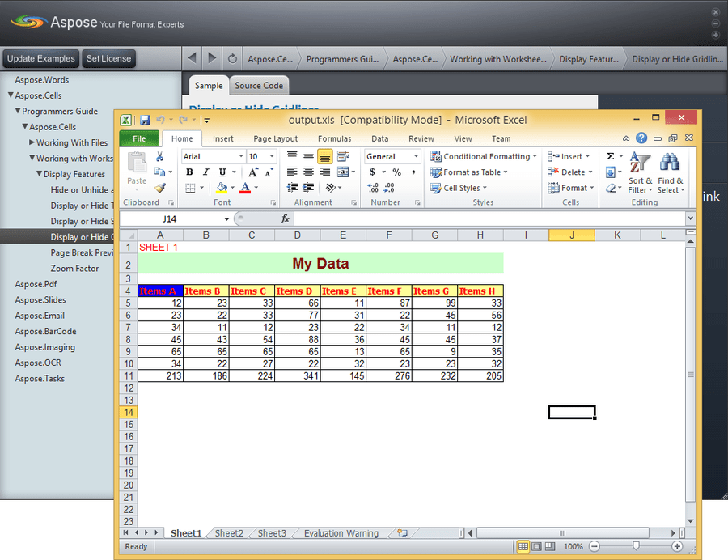Open the Delete cells dropdown
The height and width of the screenshot is (560, 728).
(x=569, y=172)
